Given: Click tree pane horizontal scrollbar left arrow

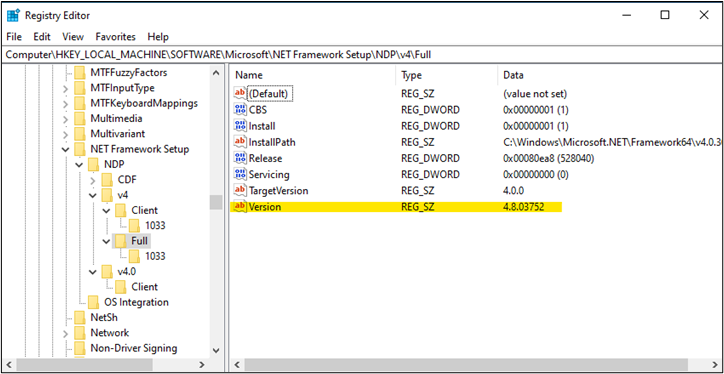Looking at the screenshot, I should pos(9,364).
